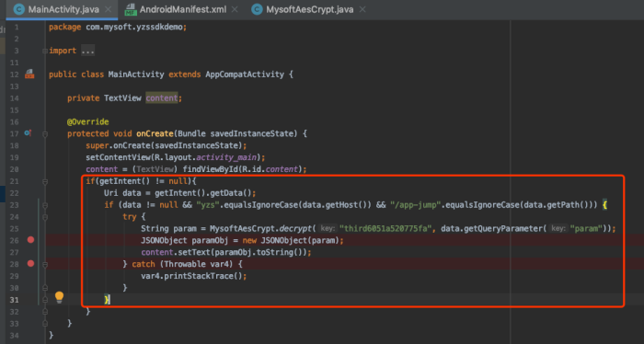The image size is (644, 344).
Task: Click the manifest file icon on AndroidManifest tab
Action: coord(131,9)
